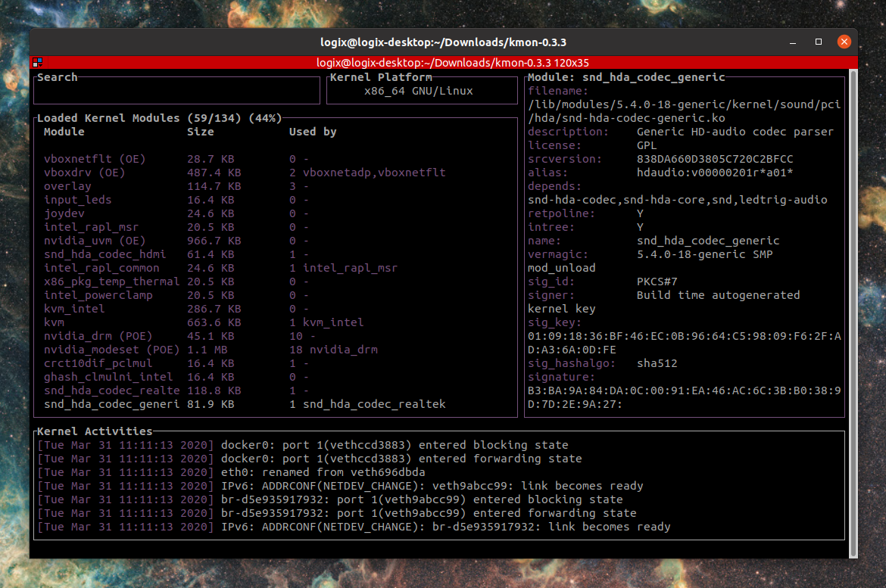Click the Loaded Kernel Modules panel title

[x=158, y=118]
